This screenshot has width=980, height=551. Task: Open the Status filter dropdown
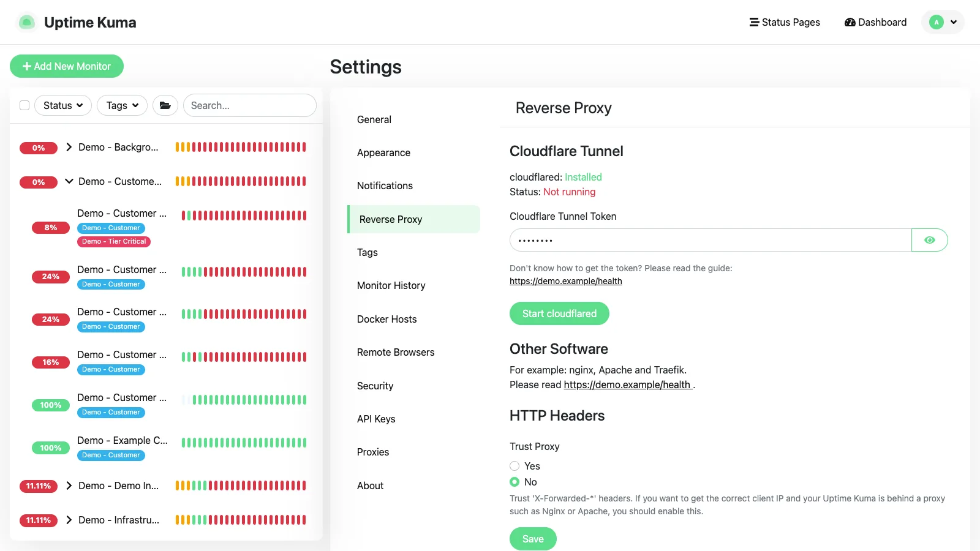coord(63,105)
